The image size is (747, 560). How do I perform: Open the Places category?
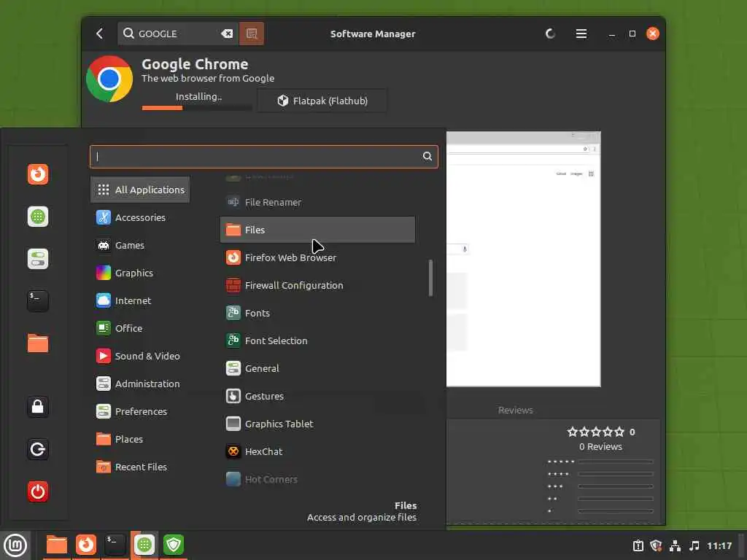tap(140, 439)
